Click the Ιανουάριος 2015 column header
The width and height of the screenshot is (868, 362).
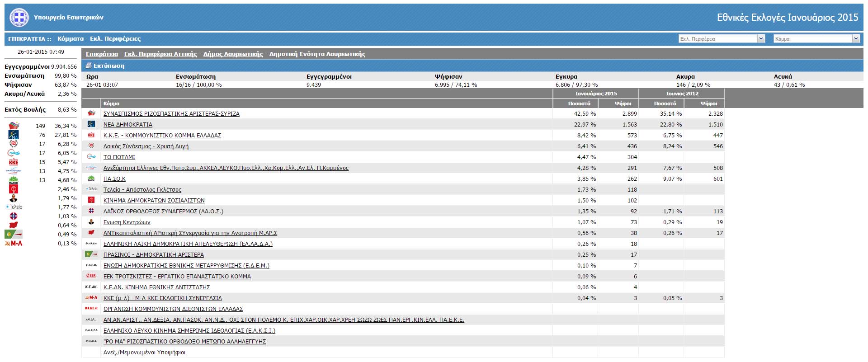(596, 94)
